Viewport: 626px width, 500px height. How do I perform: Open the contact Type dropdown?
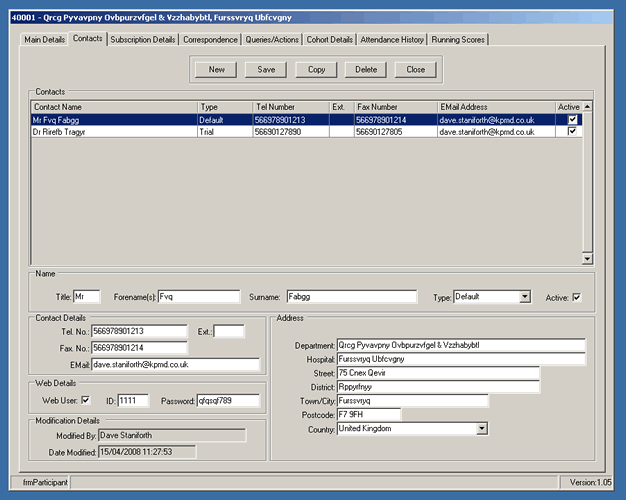pos(525,297)
